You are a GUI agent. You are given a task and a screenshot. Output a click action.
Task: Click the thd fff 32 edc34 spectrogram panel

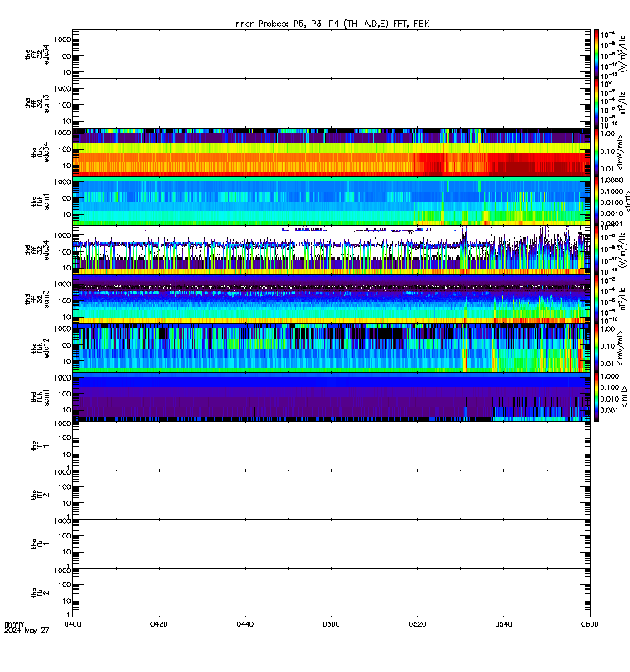point(331,250)
